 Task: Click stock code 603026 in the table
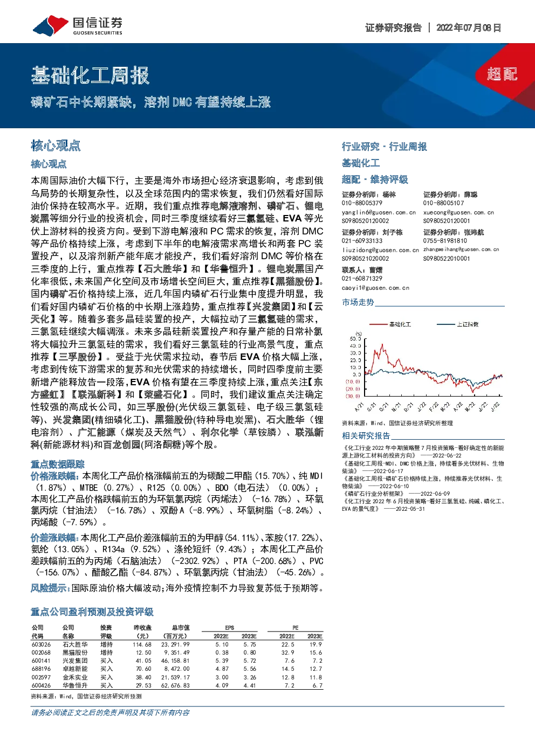41,644
